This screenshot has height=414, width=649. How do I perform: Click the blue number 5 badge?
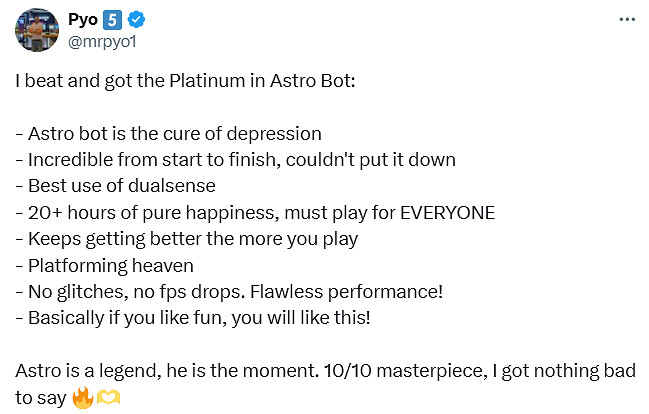[111, 20]
